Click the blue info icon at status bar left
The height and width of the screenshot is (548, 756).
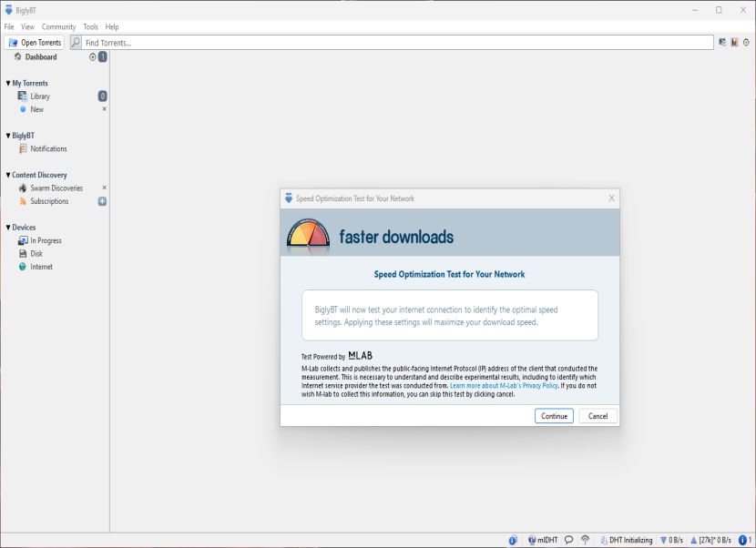(x=513, y=540)
